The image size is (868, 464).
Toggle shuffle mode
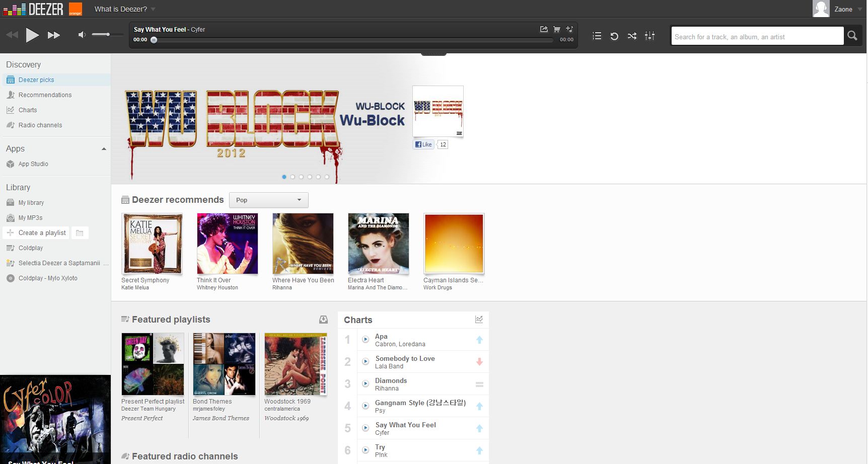632,36
